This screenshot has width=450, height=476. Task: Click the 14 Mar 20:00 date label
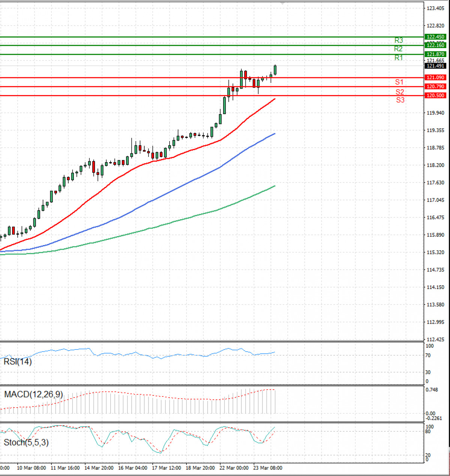click(99, 468)
